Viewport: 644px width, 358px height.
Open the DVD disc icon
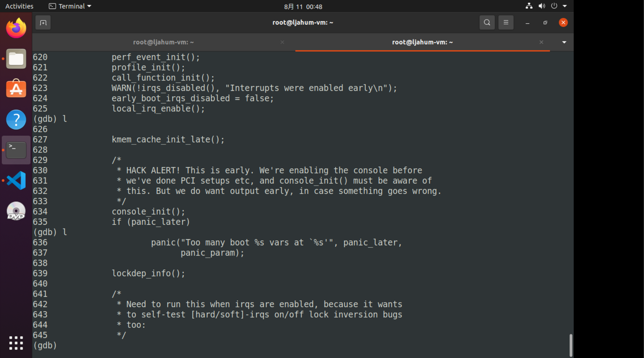pyautogui.click(x=16, y=211)
